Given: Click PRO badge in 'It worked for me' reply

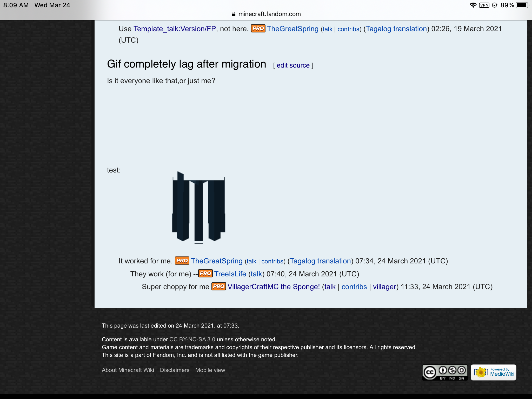Looking at the screenshot, I should pos(182,261).
